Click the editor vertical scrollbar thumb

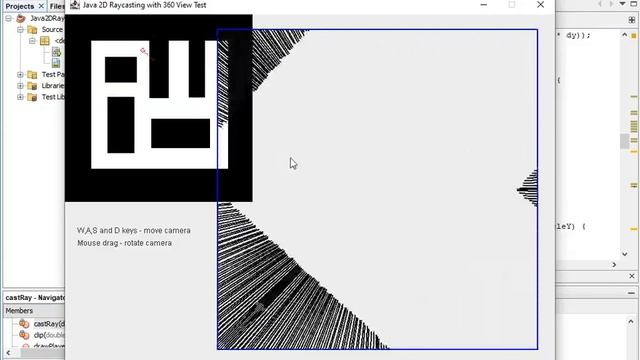coord(624,141)
